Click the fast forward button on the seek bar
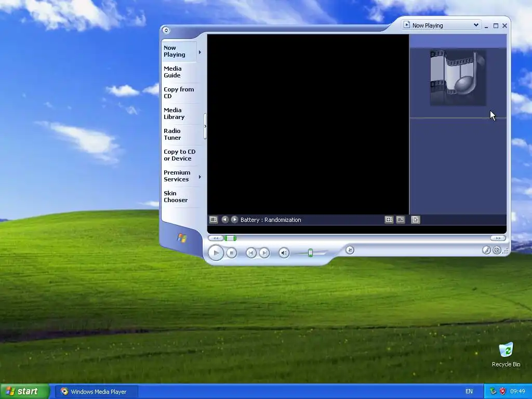The width and height of the screenshot is (532, 399). click(x=498, y=238)
